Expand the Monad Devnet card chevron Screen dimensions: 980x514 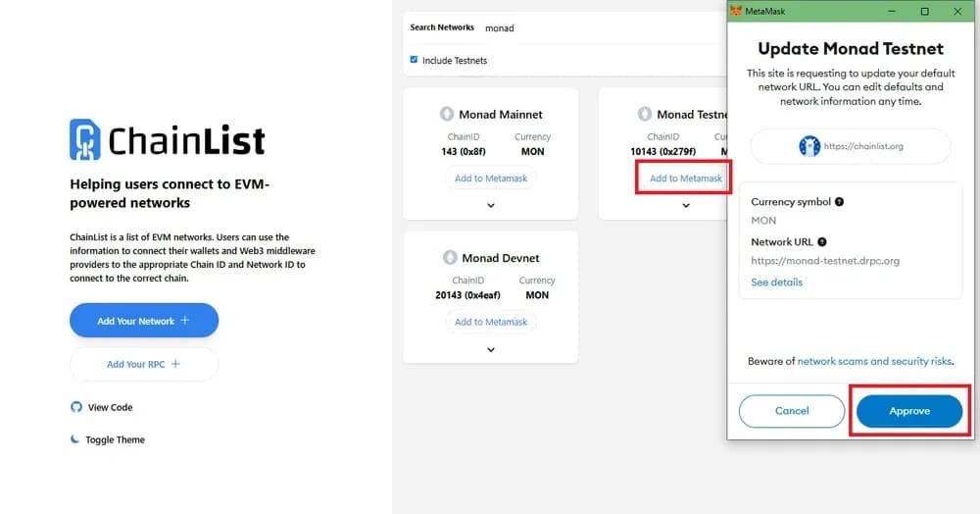[491, 349]
